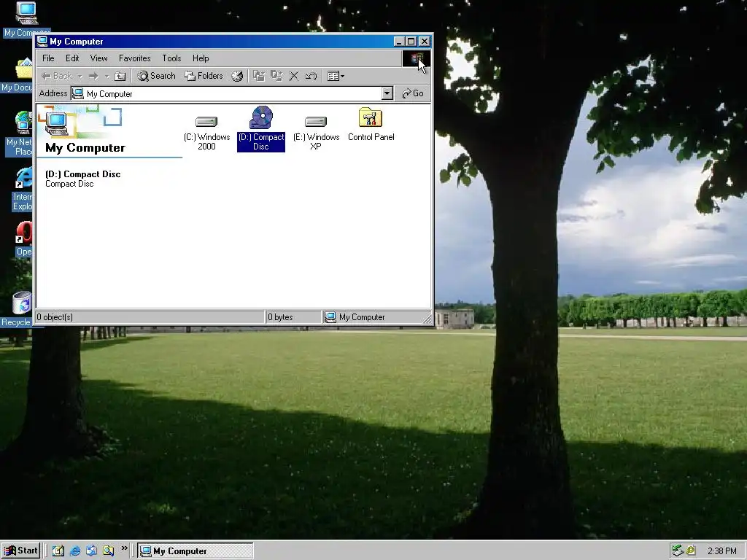Click the 2:38 PM clock
Viewport: 747px width, 560px height.
click(721, 551)
